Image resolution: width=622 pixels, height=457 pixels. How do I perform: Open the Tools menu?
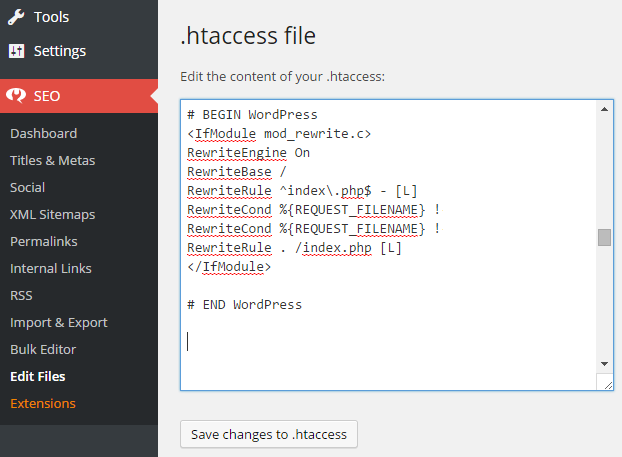[x=79, y=17]
